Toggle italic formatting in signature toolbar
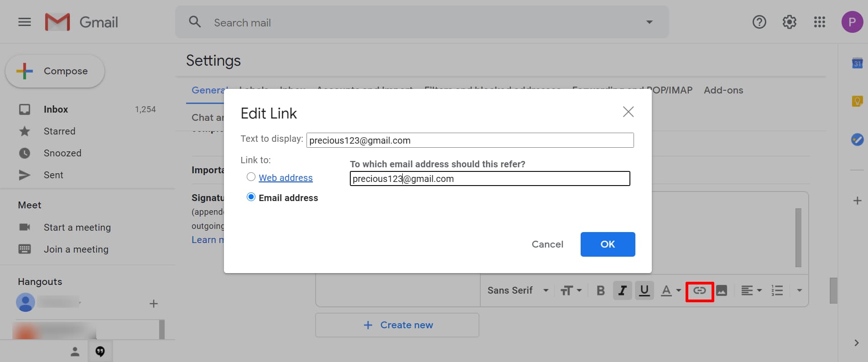 click(622, 290)
